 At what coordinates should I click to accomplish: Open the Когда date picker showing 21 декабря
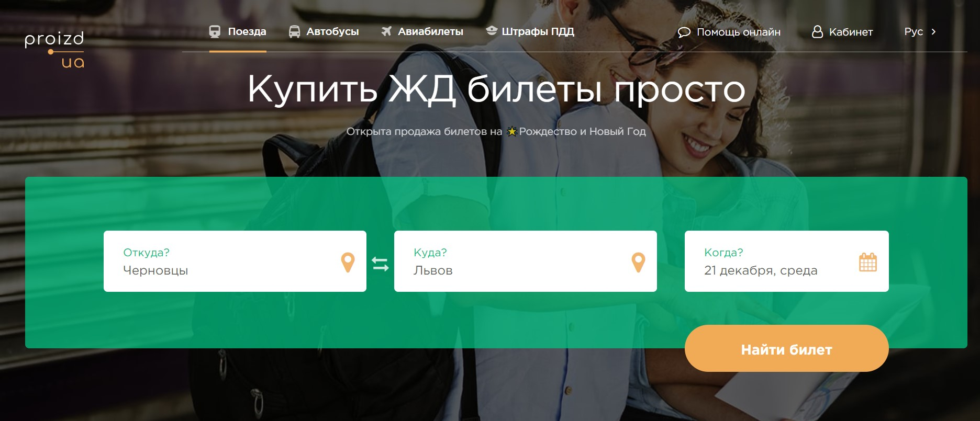point(760,270)
